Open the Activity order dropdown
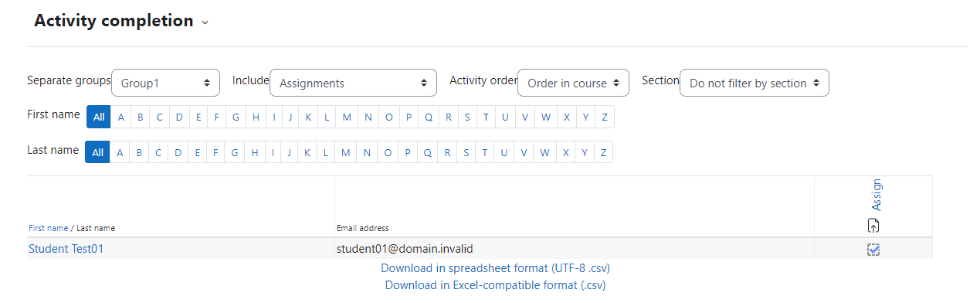Image resolution: width=980 pixels, height=303 pixels. pos(573,83)
